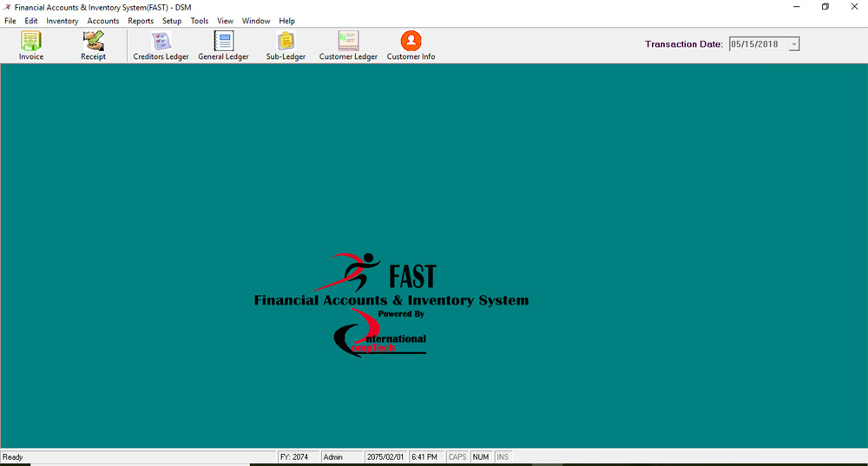Open the Inventory menu
Screen dimensions: 868x466
click(x=62, y=21)
